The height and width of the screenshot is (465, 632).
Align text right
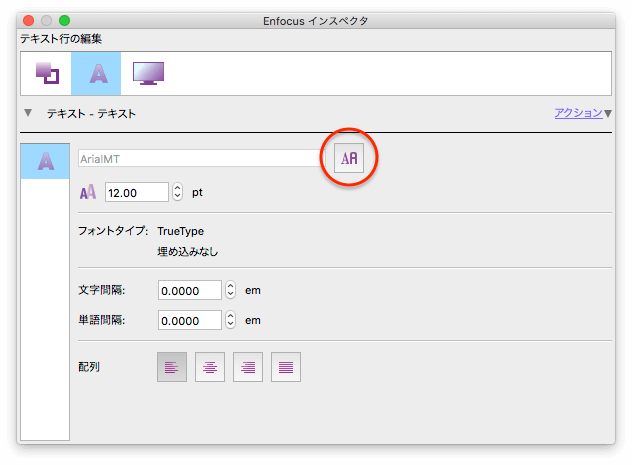click(x=248, y=367)
